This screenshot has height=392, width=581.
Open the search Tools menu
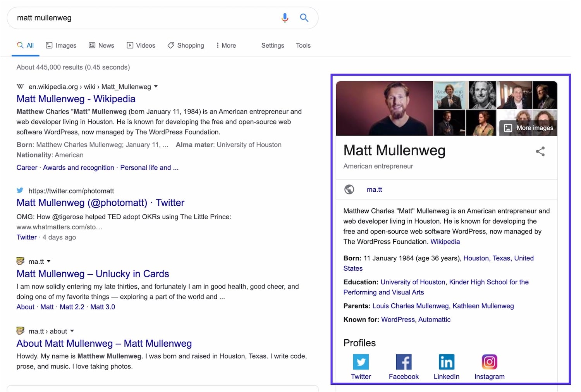[x=303, y=45]
